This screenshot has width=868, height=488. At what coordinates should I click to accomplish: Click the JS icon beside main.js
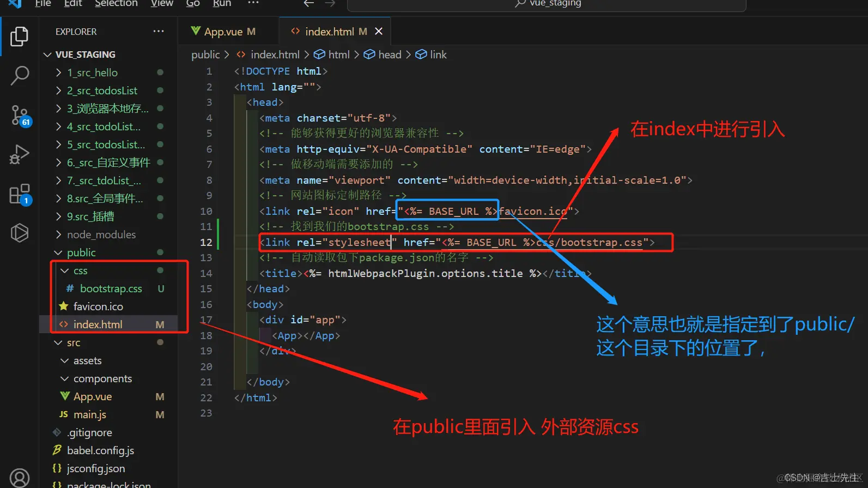(x=64, y=414)
